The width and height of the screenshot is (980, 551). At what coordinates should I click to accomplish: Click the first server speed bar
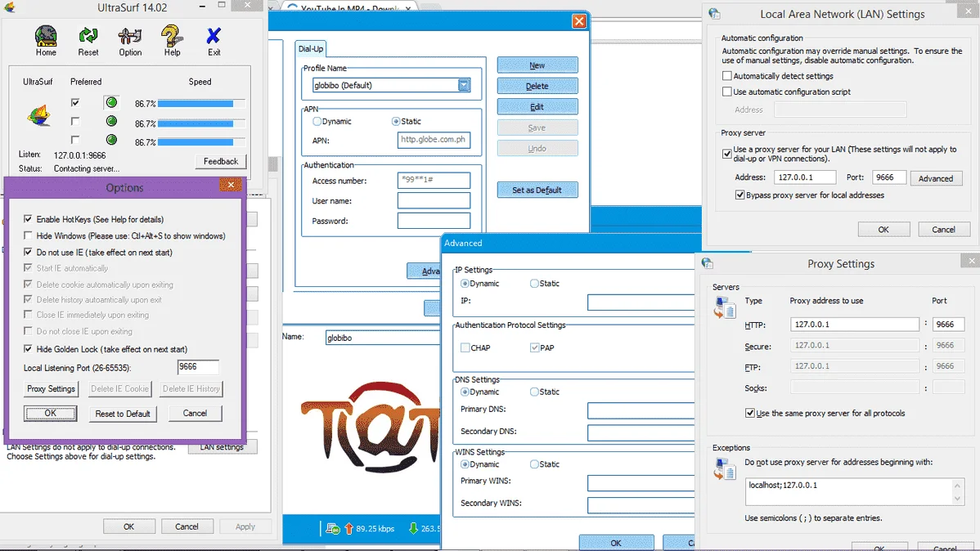(200, 103)
